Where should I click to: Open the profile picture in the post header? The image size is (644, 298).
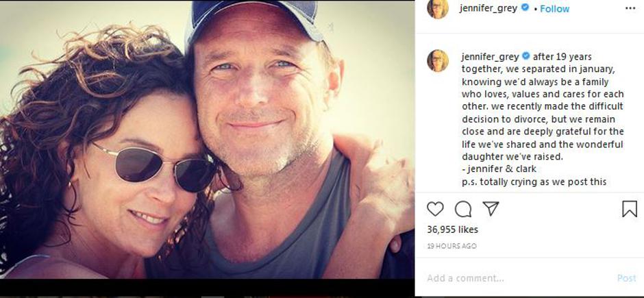click(438, 8)
